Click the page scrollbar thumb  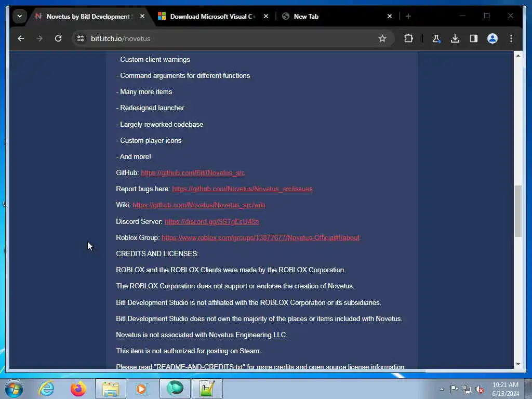pyautogui.click(x=518, y=211)
